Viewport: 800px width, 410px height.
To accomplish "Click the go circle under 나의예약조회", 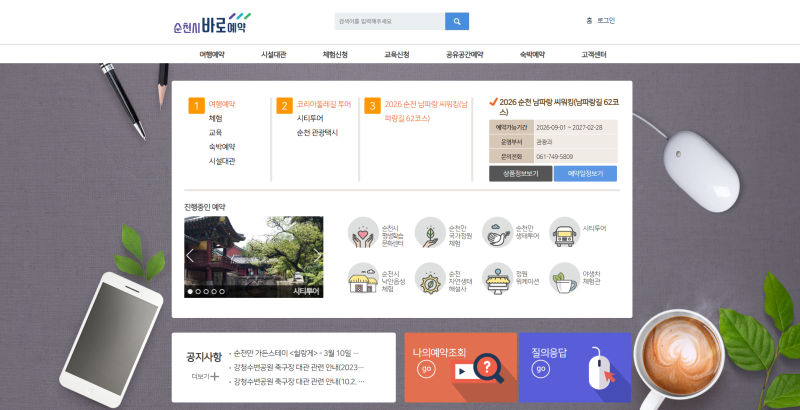I will click(x=426, y=369).
